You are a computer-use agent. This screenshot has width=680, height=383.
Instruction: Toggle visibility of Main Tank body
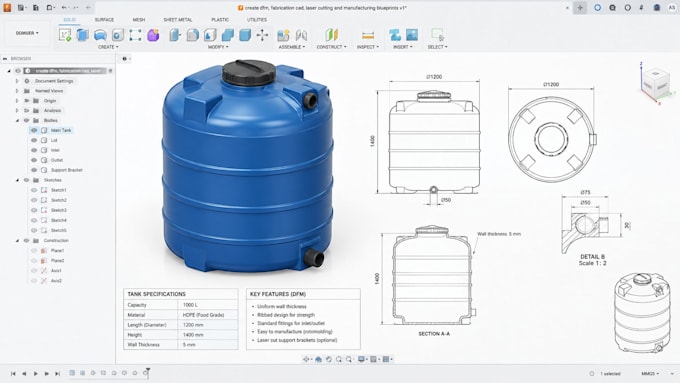click(34, 130)
